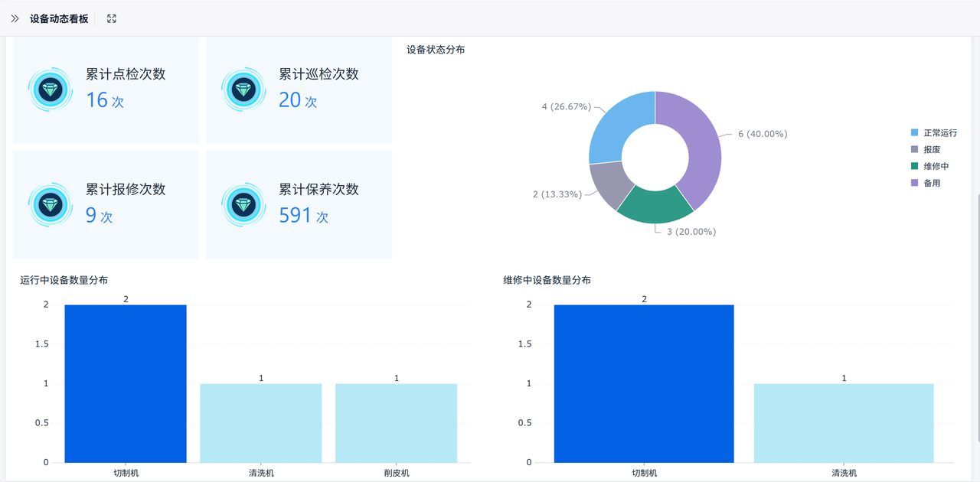Click 切制机 axis label in 运行中 chart

pos(126,473)
